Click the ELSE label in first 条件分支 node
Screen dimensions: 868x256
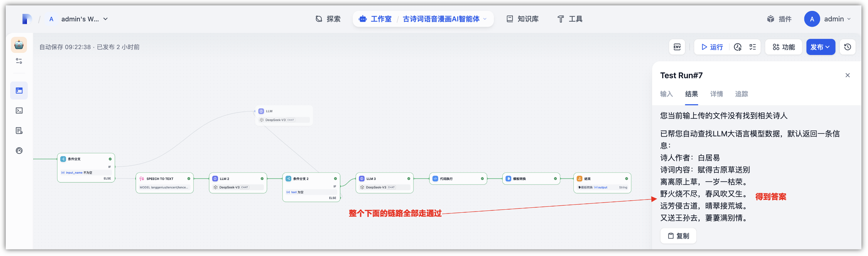[x=107, y=179]
